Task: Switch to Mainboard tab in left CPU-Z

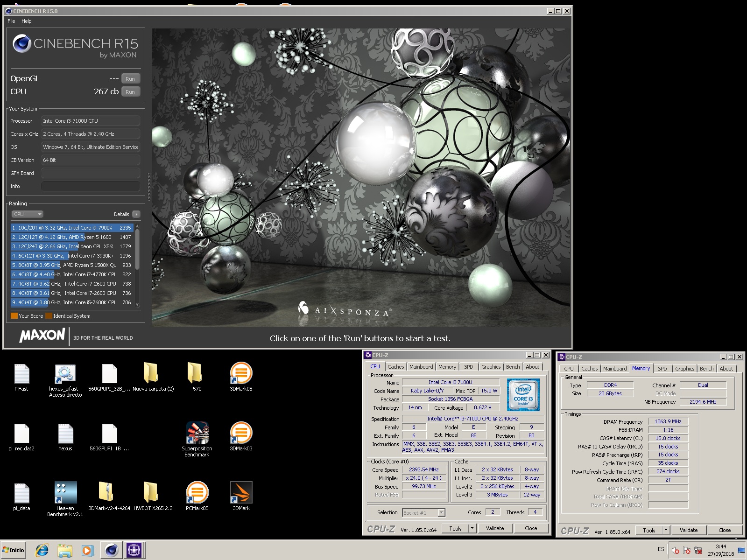Action: click(421, 367)
